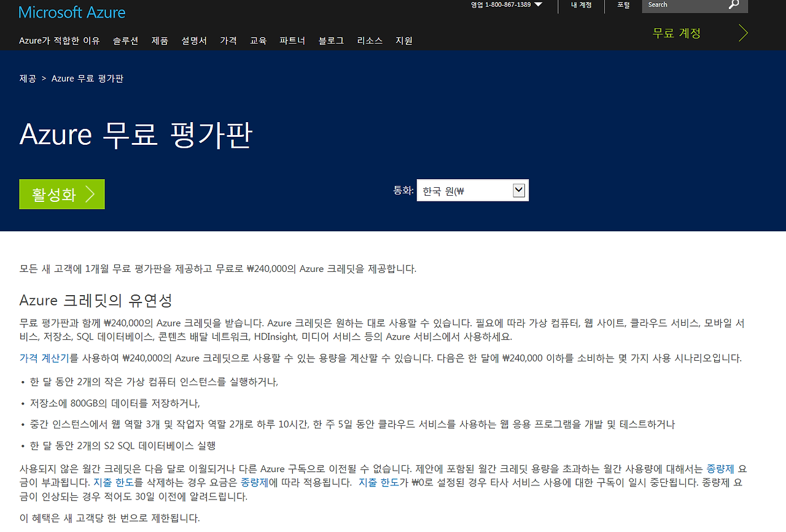Click the large Azure 무료 평가판 page heading
The width and height of the screenshot is (786, 532).
[x=136, y=134]
